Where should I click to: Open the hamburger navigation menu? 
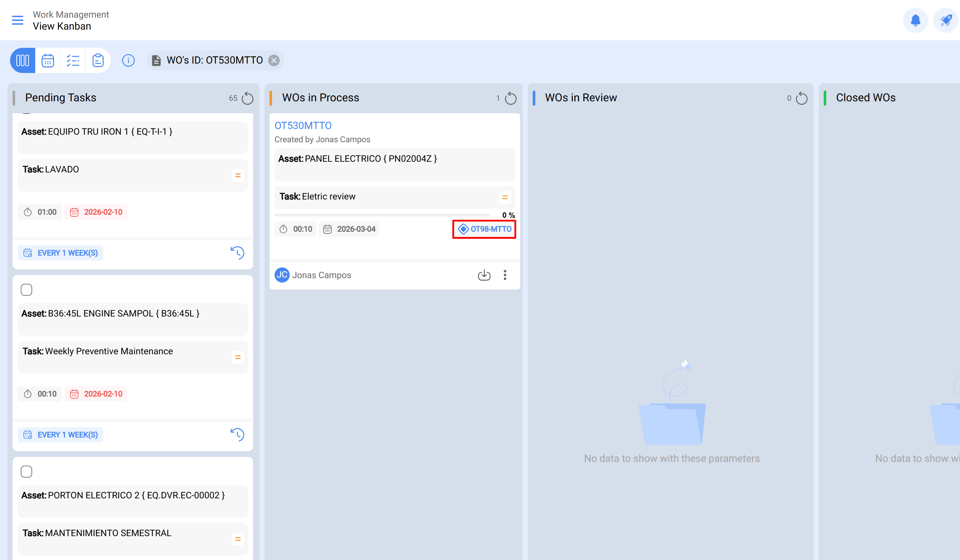(18, 20)
